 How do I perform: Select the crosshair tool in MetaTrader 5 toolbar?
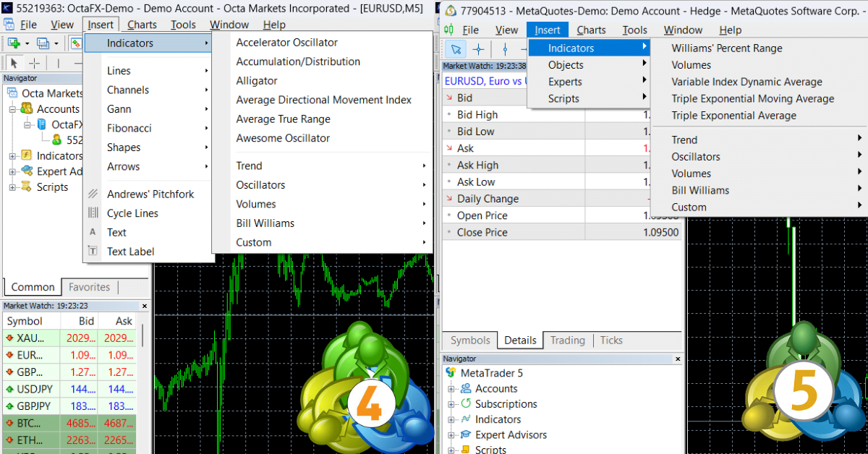tap(478, 50)
